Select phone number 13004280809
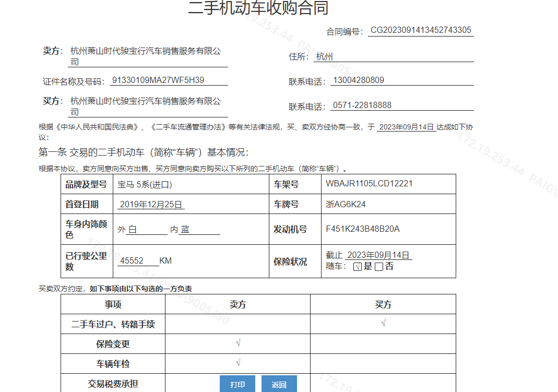 (x=359, y=80)
